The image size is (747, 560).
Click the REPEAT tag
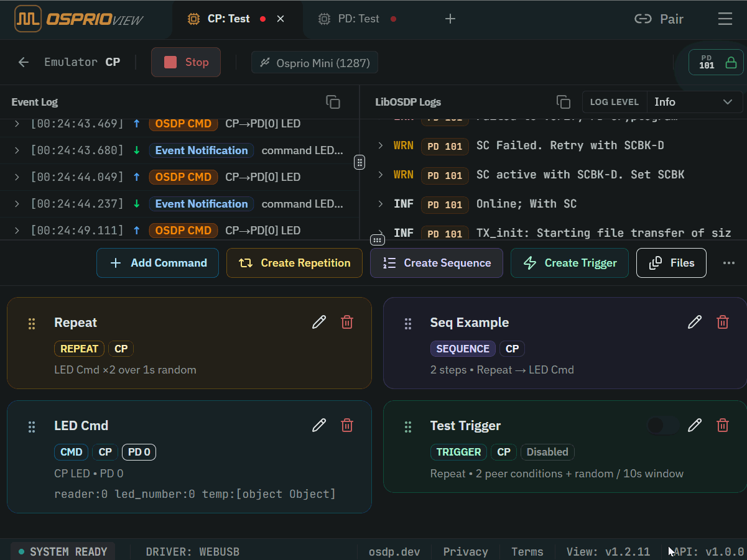pos(79,349)
